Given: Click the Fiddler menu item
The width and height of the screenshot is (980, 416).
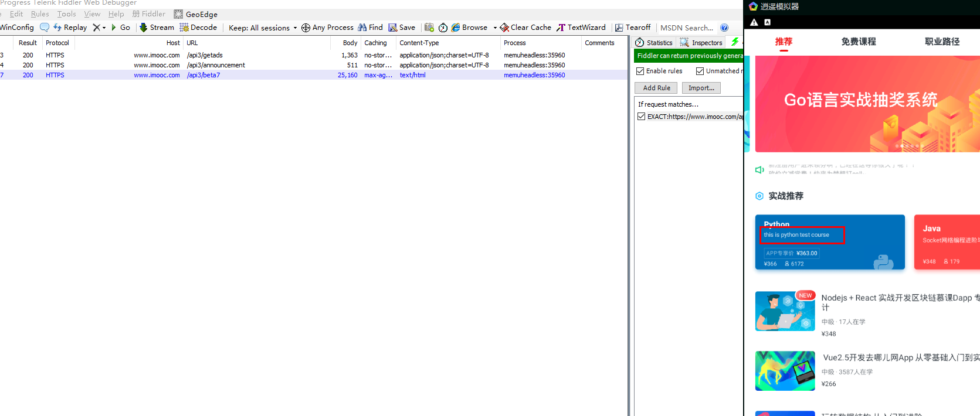Looking at the screenshot, I should point(149,14).
